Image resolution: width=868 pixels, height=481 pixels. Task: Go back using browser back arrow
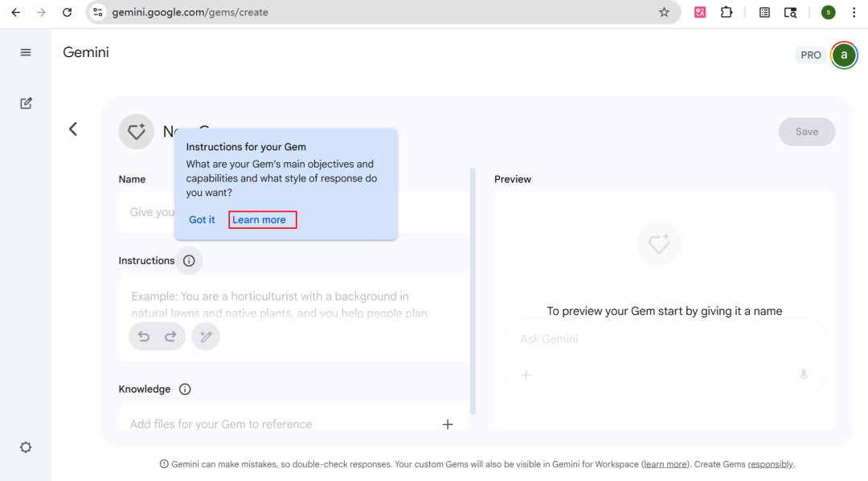click(x=15, y=12)
